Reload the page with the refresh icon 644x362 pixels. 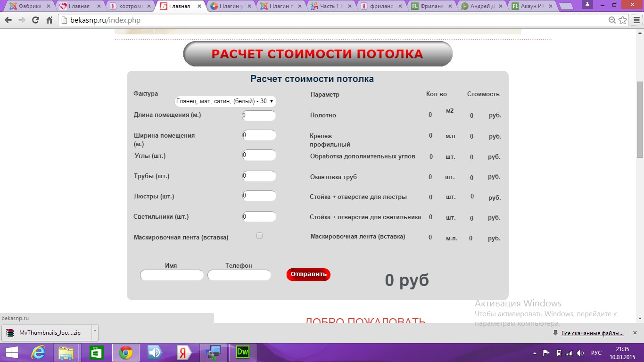[x=35, y=20]
